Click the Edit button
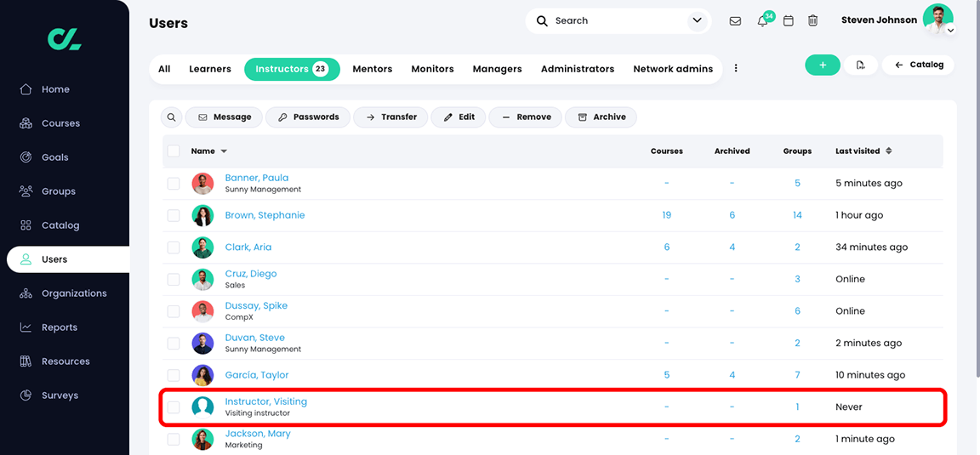Image resolution: width=980 pixels, height=455 pixels. pyautogui.click(x=459, y=117)
